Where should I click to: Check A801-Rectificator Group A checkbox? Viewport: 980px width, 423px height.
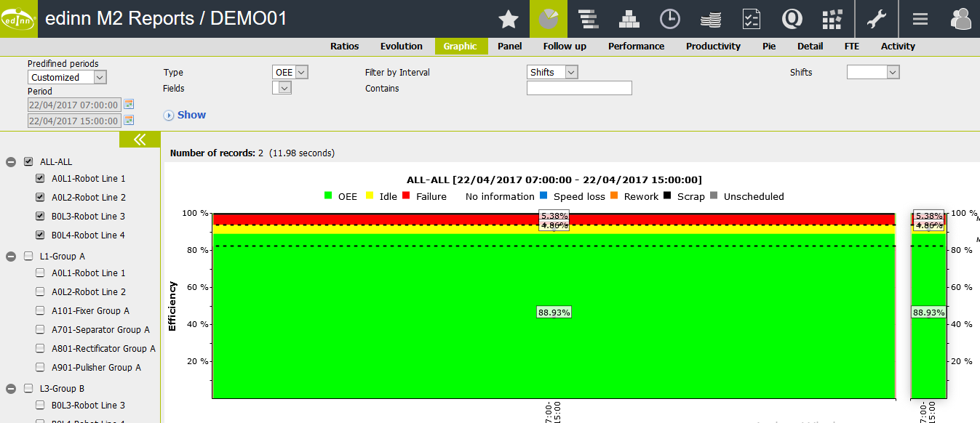click(x=41, y=348)
